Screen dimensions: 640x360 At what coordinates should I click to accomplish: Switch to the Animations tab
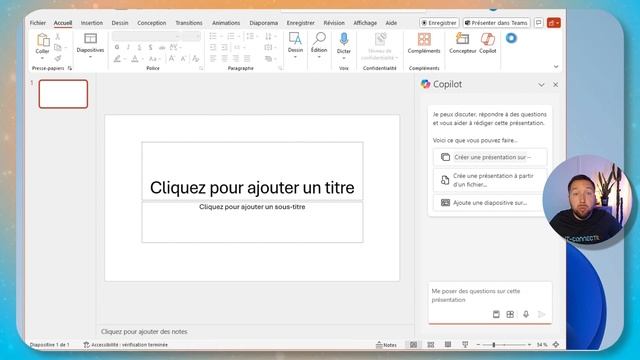226,23
